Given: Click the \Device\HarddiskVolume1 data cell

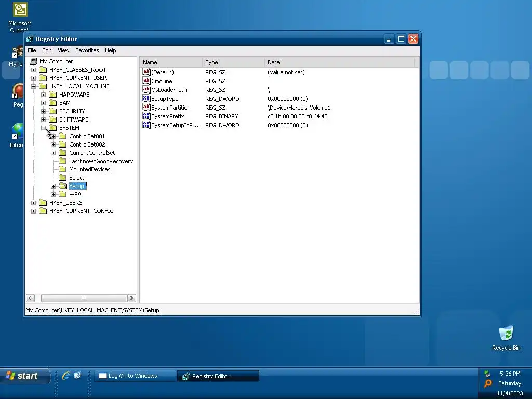Looking at the screenshot, I should 299,108.
